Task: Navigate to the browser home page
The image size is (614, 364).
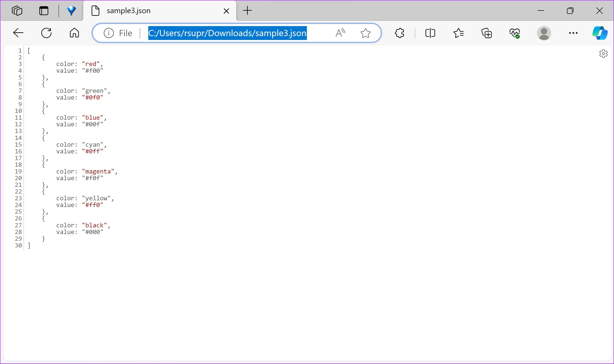Action: point(74,33)
